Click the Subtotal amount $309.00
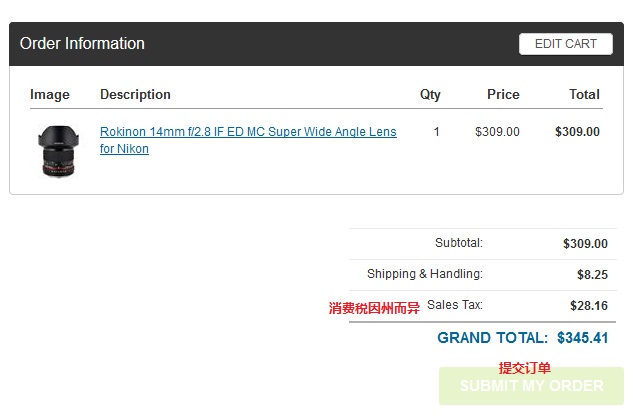633x420 pixels. (x=585, y=244)
